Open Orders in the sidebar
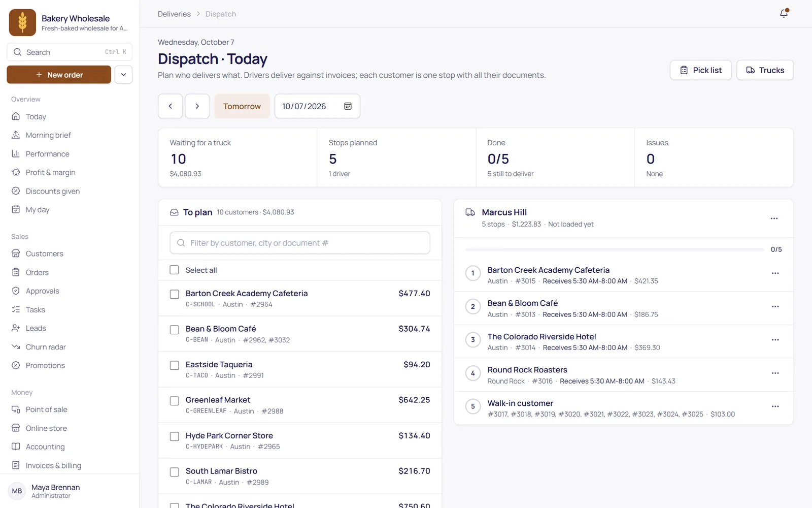812x508 pixels. (x=37, y=272)
